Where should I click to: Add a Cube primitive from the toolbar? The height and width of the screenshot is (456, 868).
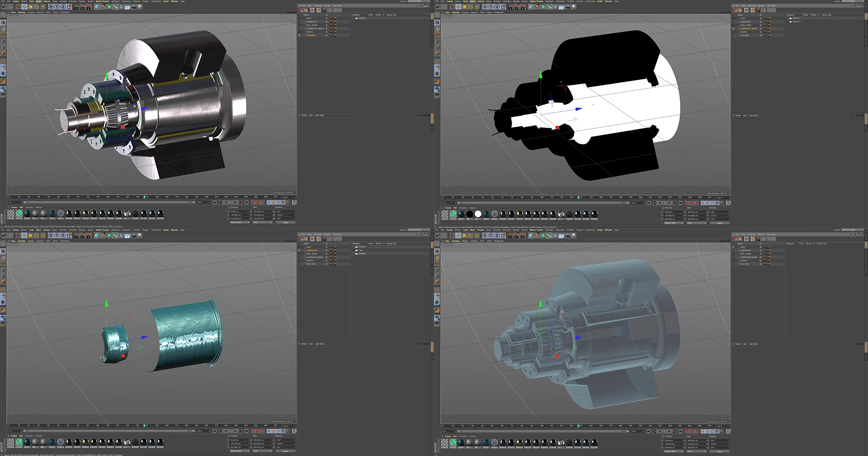tap(96, 7)
